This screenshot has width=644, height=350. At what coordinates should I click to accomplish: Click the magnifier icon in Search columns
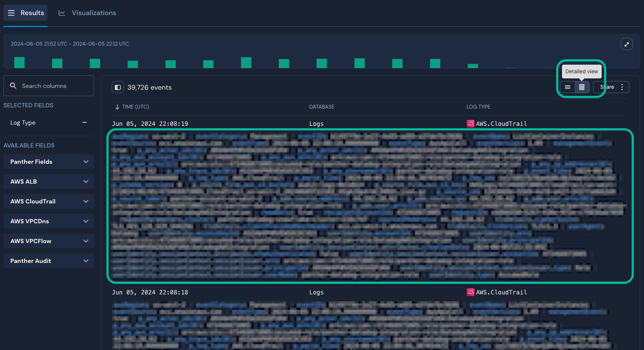pos(13,85)
